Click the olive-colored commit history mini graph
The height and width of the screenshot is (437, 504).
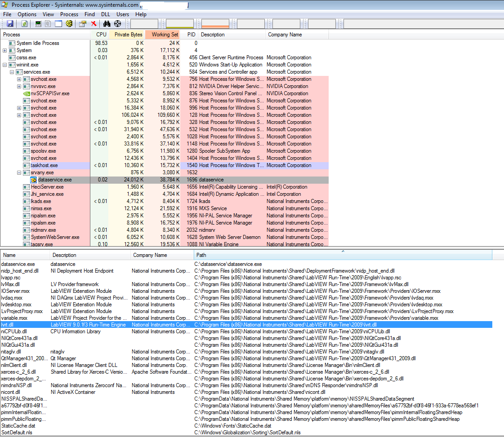coord(180,24)
